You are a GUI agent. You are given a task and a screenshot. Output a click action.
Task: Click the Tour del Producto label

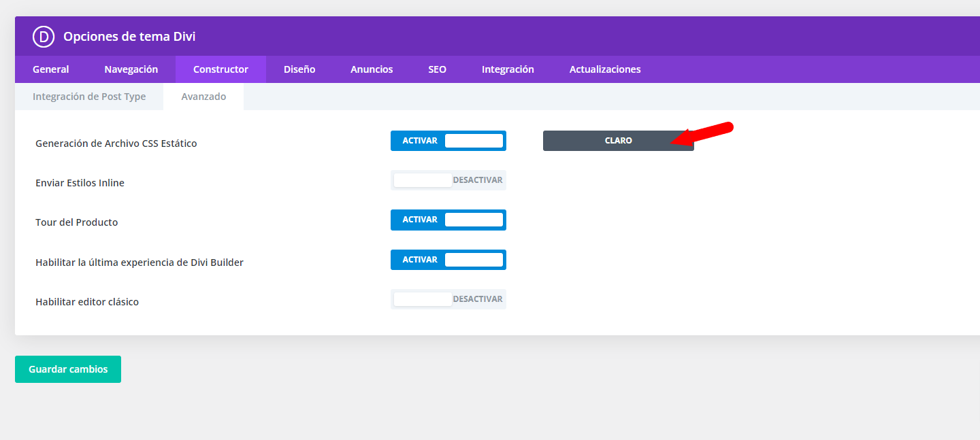[77, 222]
